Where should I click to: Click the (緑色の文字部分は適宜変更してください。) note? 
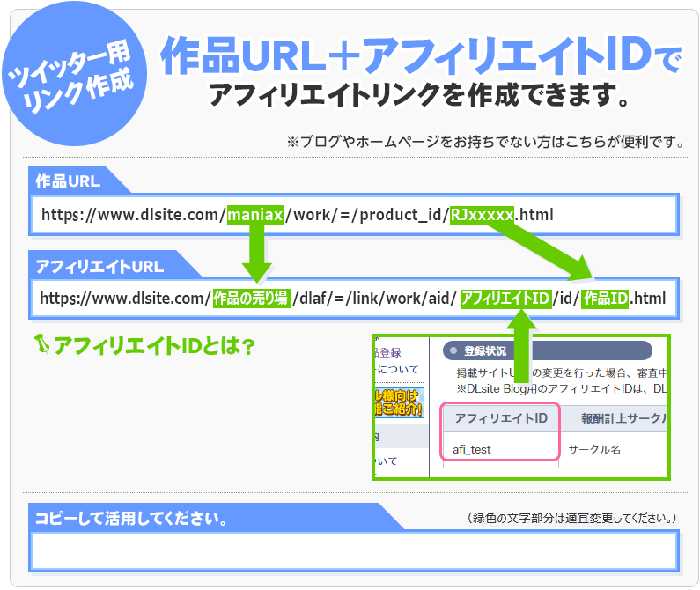[572, 518]
